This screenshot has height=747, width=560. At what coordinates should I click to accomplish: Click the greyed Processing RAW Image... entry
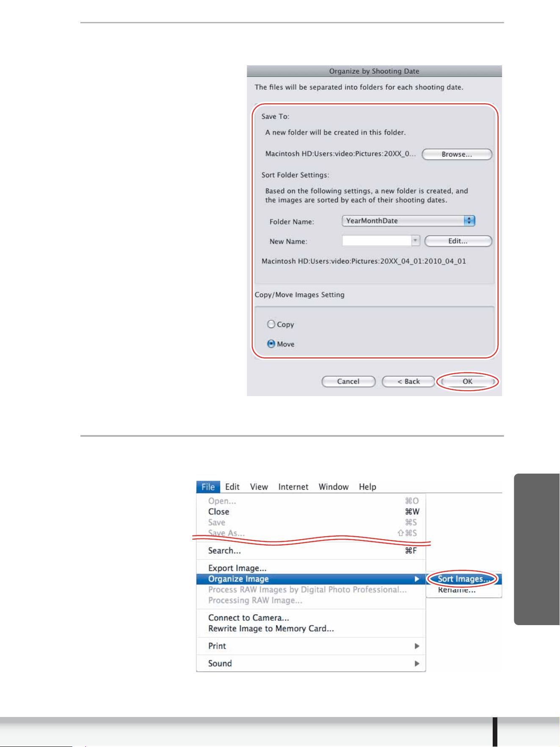point(311,600)
